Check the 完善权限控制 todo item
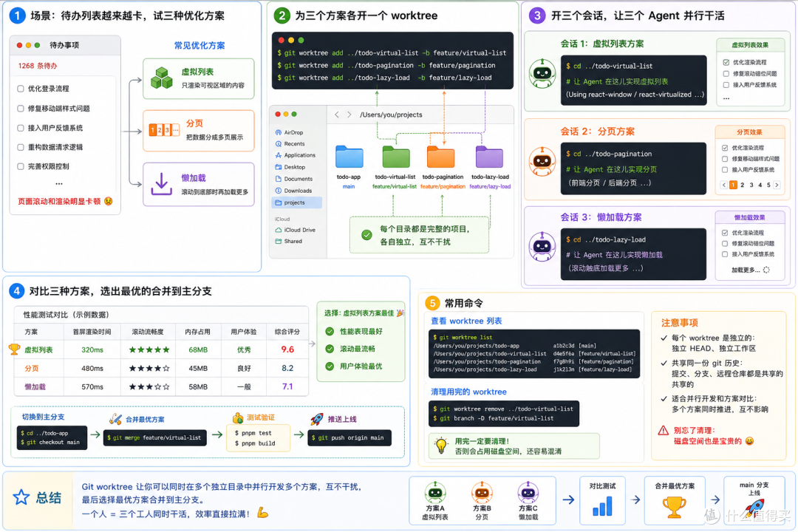This screenshot has height=532, width=798. coord(21,166)
